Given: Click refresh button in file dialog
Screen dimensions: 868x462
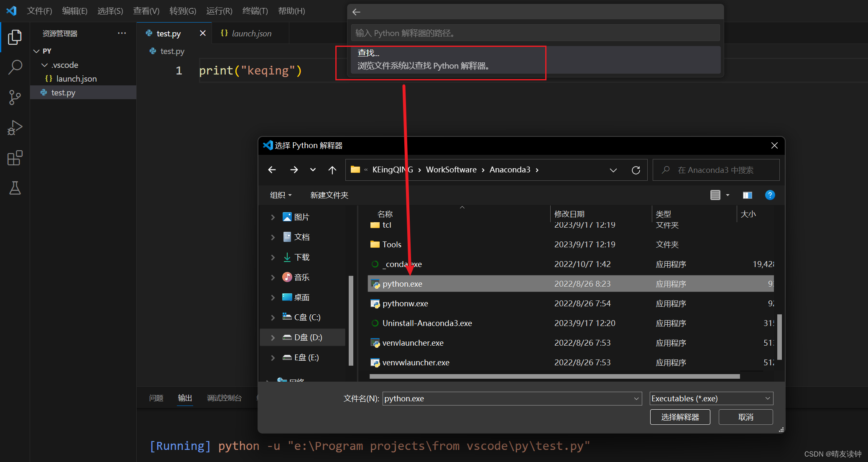Looking at the screenshot, I should [636, 170].
